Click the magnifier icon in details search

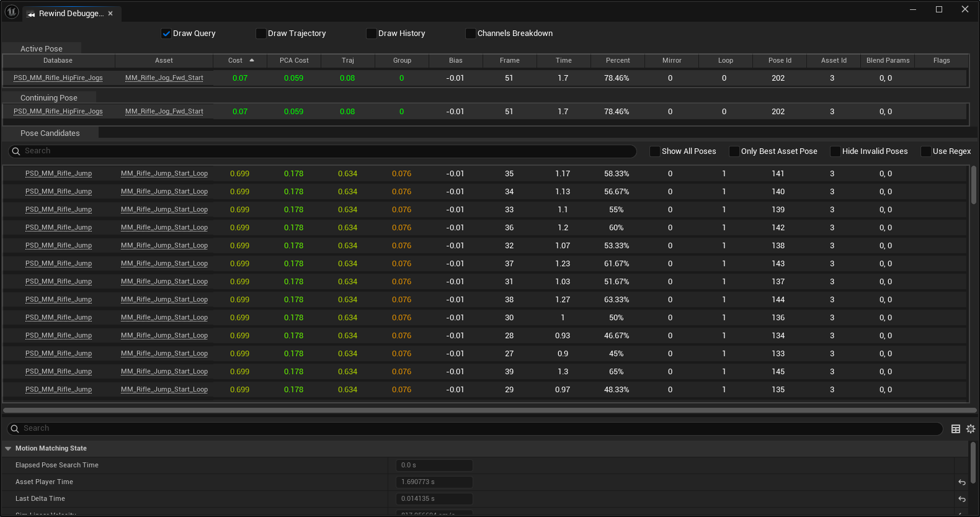tap(14, 429)
